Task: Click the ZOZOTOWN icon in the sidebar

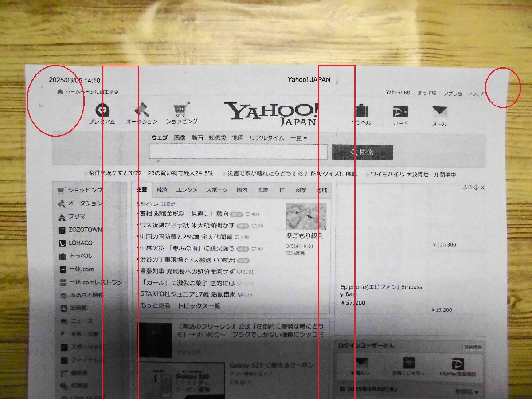Action: pos(62,230)
